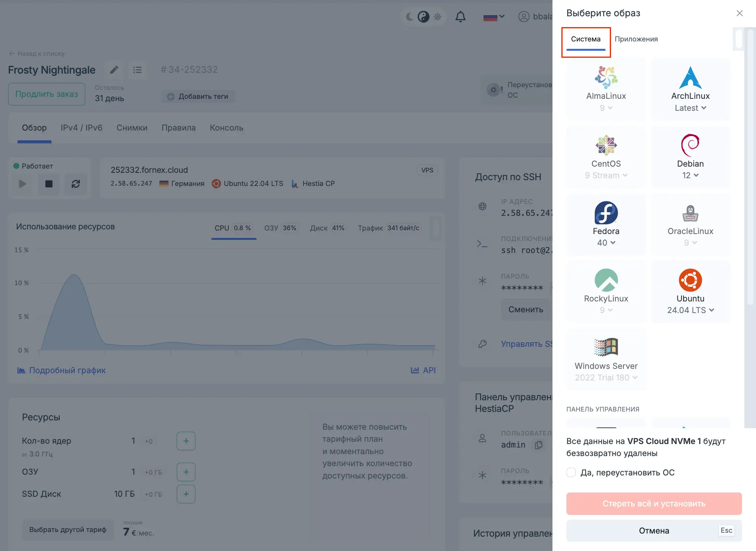Pick the Fedora image icon
This screenshot has height=551, width=756.
606,212
